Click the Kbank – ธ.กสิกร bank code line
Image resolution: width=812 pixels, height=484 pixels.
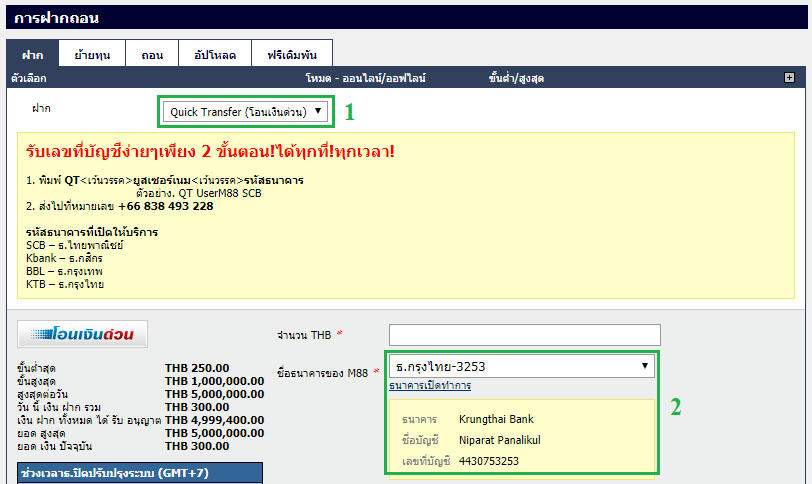tap(64, 258)
